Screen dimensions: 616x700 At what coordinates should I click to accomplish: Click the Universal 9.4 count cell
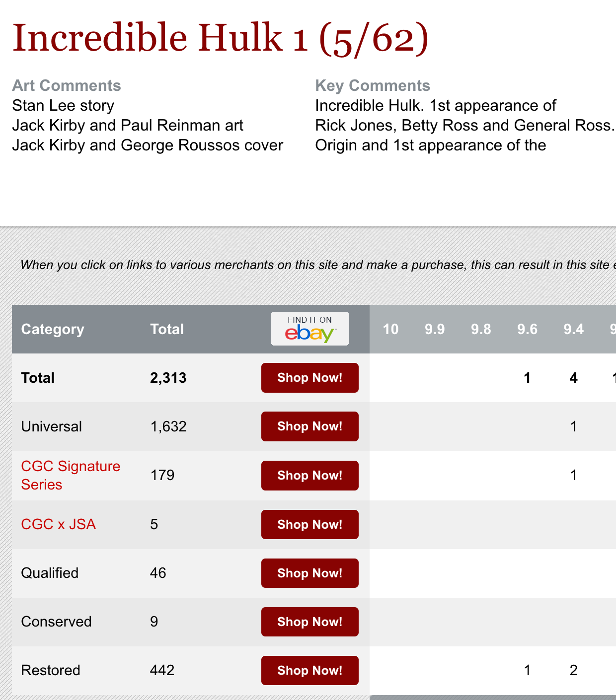tap(573, 426)
